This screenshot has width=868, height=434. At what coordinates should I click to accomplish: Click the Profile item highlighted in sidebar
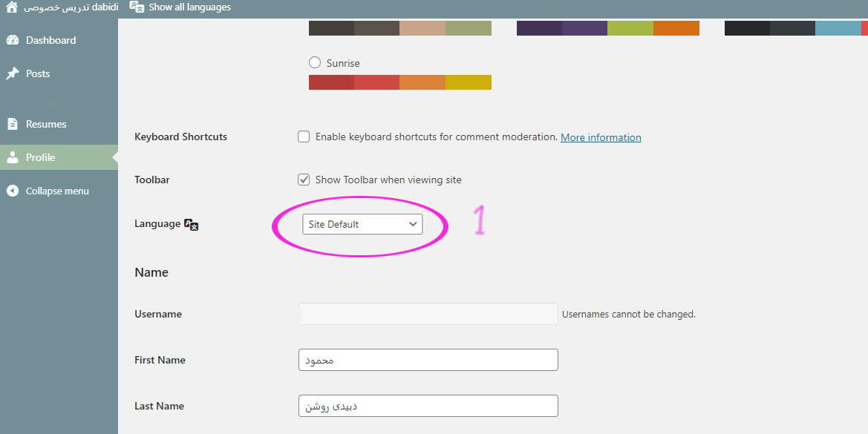41,157
